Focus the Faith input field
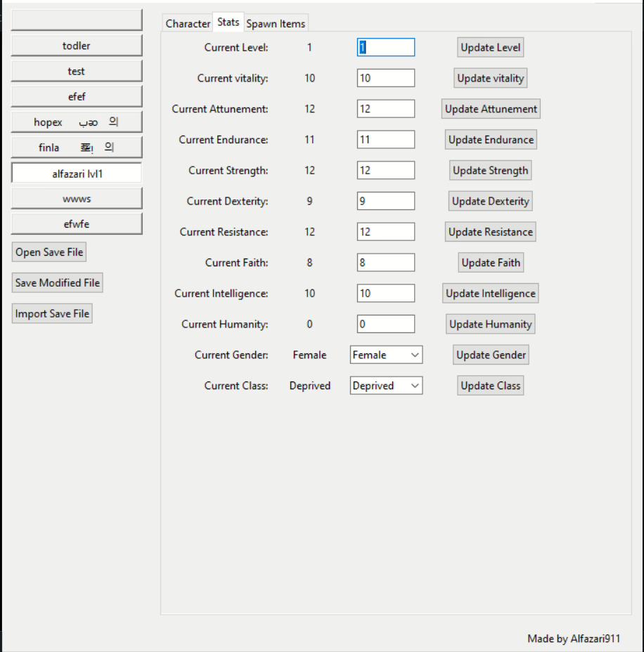 click(386, 263)
